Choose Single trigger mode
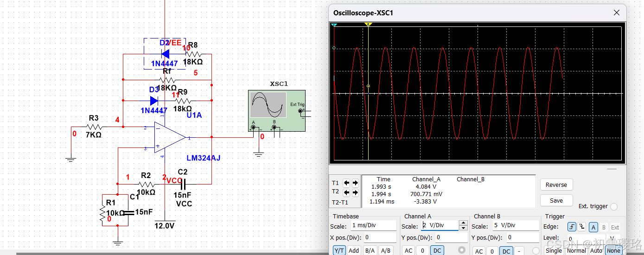Viewport: 644px width, 255px height. tap(554, 250)
